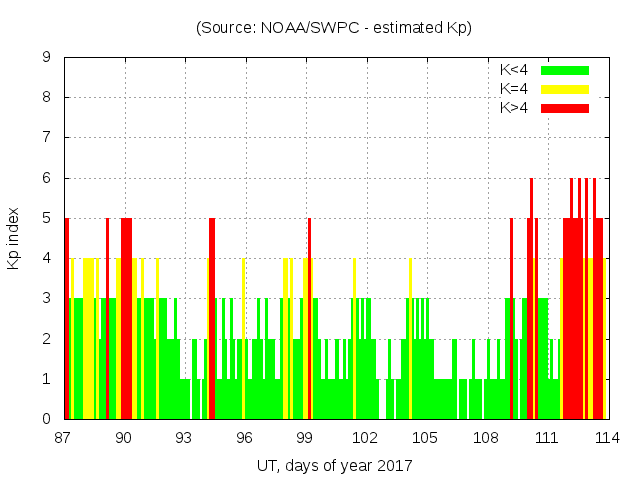Select the chart title with NOAA/SWPC source
Viewport: 640px width, 480px height.
[x=333, y=28]
